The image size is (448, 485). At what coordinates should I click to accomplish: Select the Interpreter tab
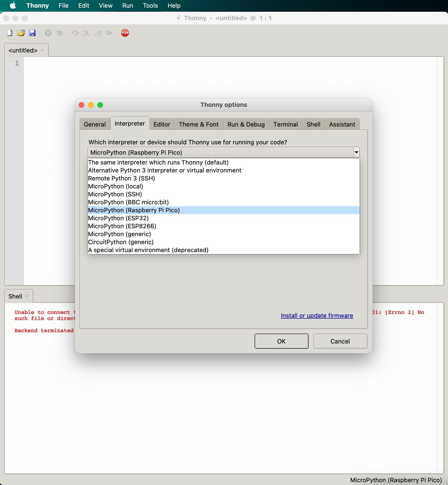130,123
